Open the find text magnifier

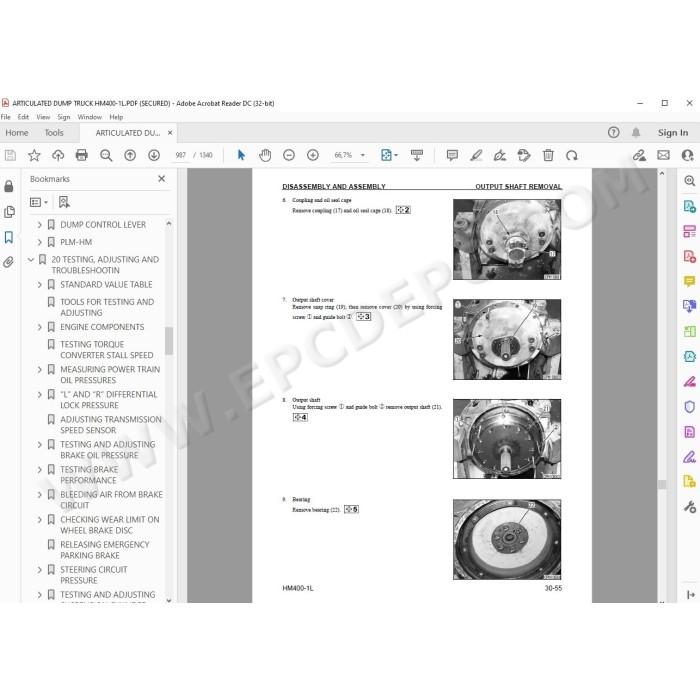coord(106,155)
